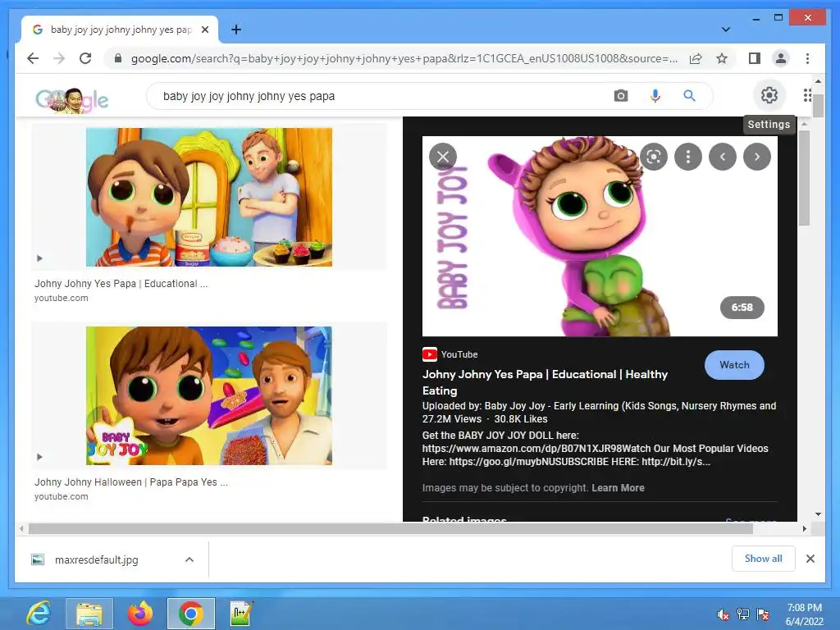
Task: Open the Johny Johny Yes Papa Educational thumbnail
Action: [x=209, y=197]
